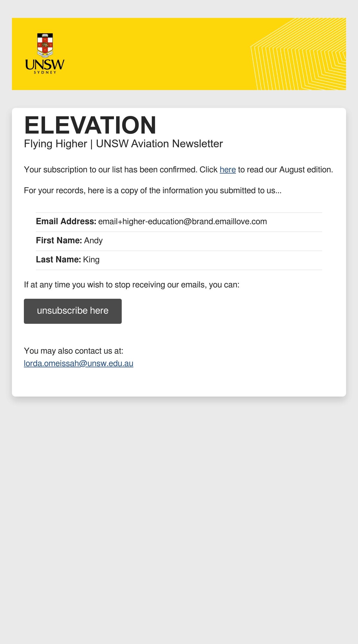
Task: Click the 'Flying Higher | UNSW Aviation Newsletter' subtitle
Action: tap(123, 144)
